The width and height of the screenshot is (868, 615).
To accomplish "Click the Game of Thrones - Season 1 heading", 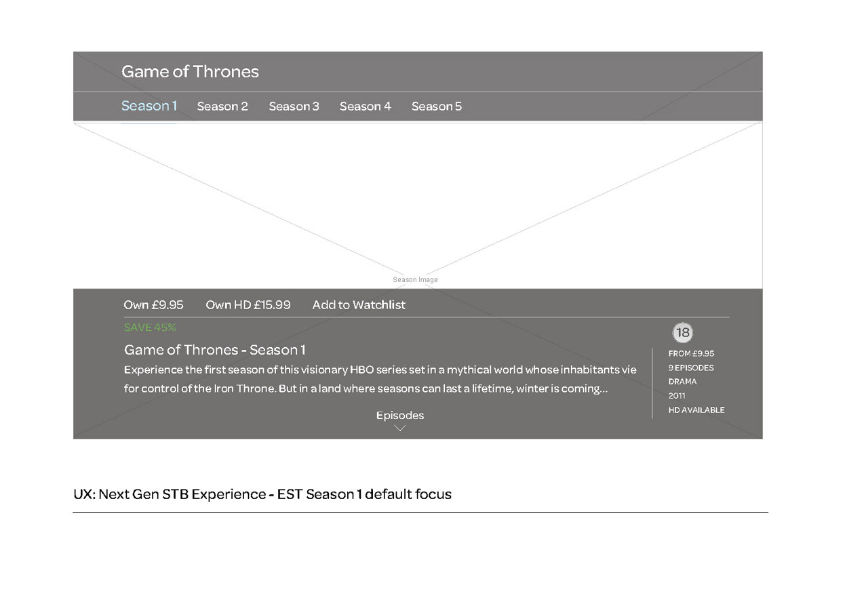I will click(214, 350).
